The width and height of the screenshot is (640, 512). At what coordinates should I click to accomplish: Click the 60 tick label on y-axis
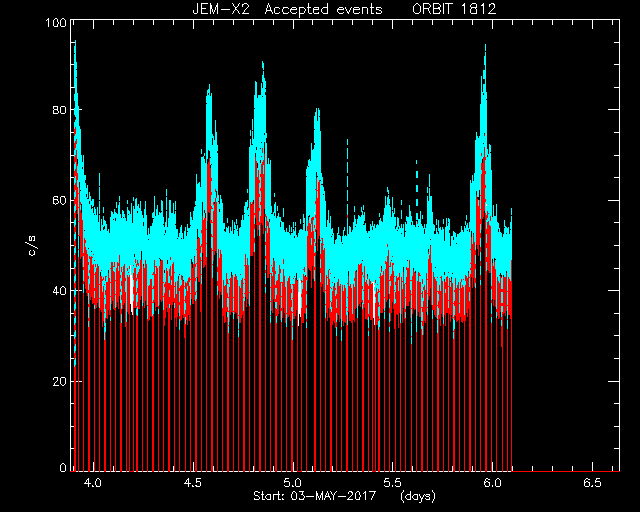59,200
